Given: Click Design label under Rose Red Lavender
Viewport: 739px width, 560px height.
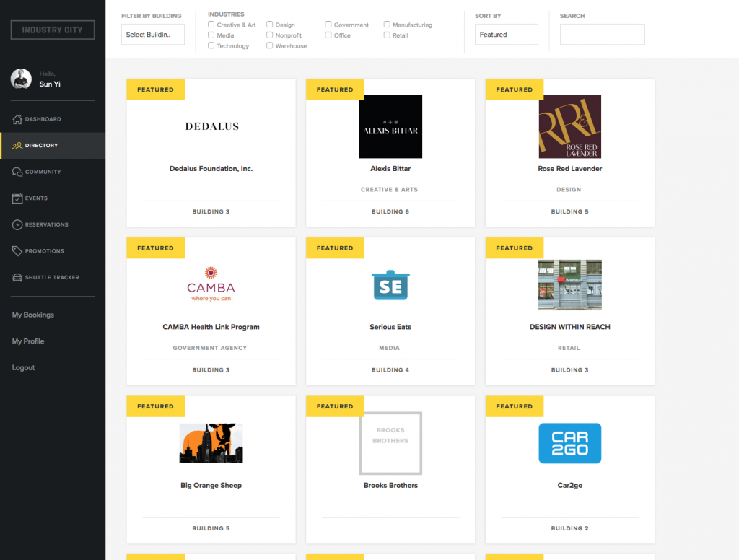Looking at the screenshot, I should [569, 190].
